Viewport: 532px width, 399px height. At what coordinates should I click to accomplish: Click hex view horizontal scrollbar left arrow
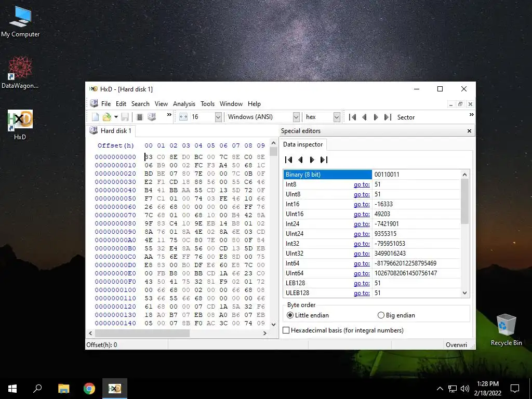pos(90,333)
